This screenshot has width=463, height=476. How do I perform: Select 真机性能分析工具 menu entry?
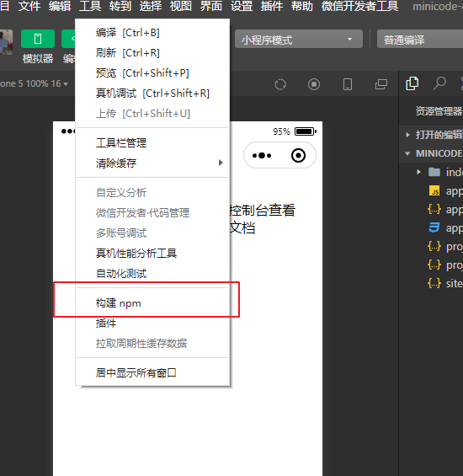click(x=152, y=253)
